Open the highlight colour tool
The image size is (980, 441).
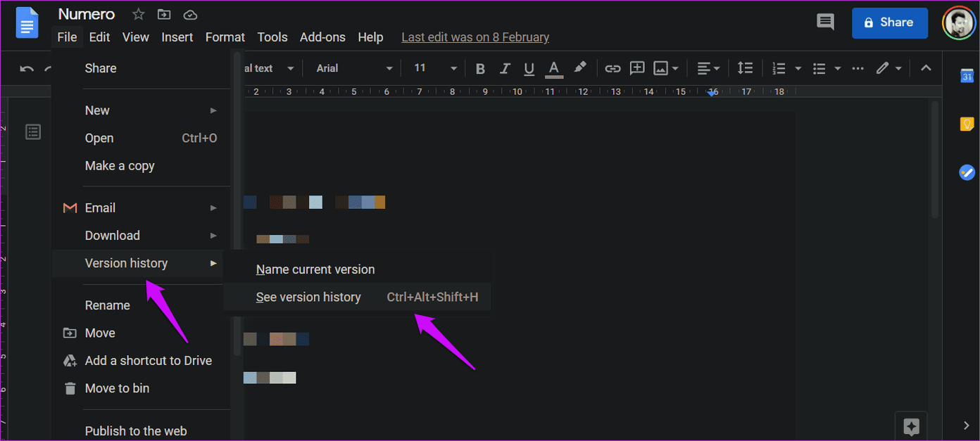point(579,68)
